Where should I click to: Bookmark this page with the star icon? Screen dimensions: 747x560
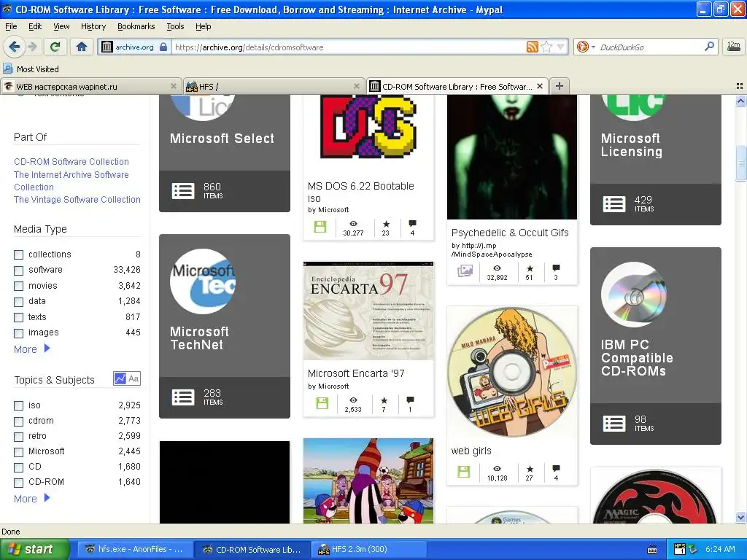(546, 47)
